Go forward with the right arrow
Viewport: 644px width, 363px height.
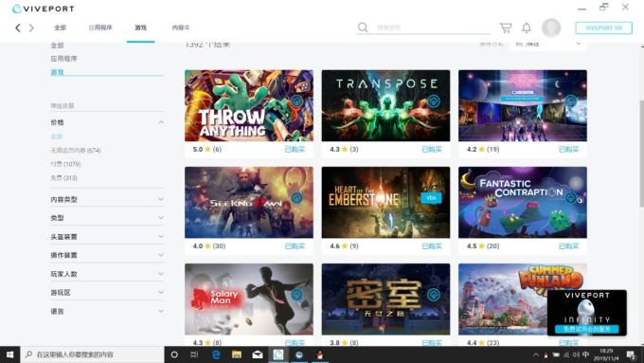[31, 27]
